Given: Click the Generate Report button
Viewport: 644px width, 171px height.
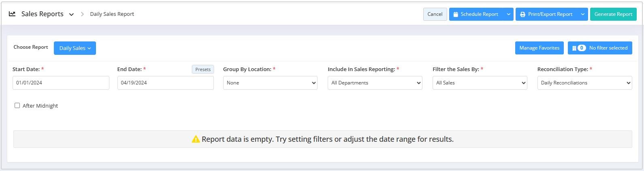Looking at the screenshot, I should pos(613,14).
